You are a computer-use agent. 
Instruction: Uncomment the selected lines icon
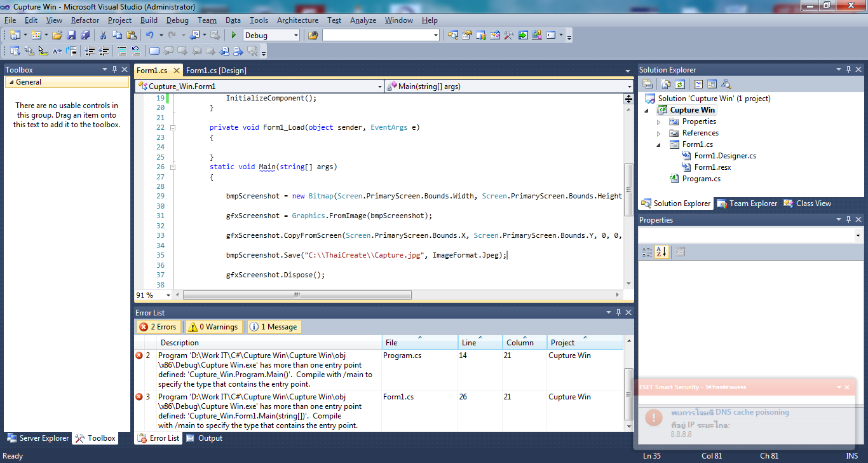[x=135, y=51]
